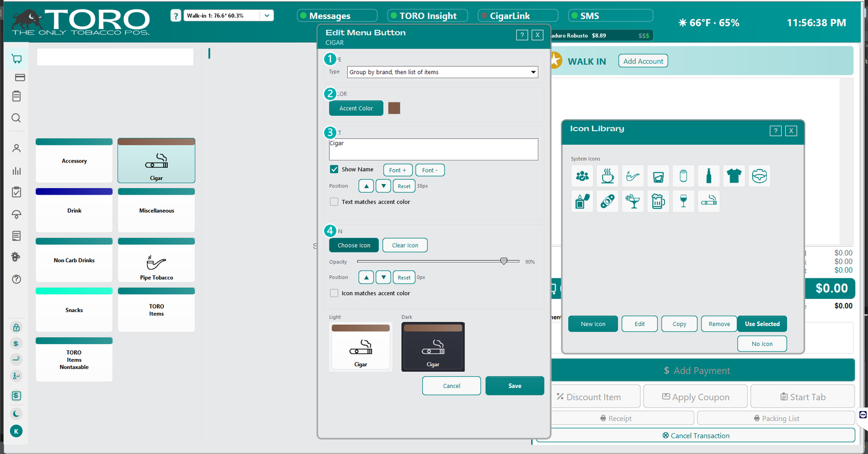
Task: Click the Accent Color button
Action: (x=356, y=108)
